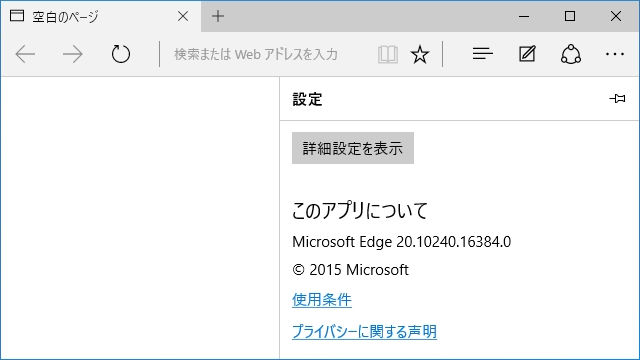
Task: Pin the 設定 pane with pushpin icon
Action: click(x=617, y=99)
